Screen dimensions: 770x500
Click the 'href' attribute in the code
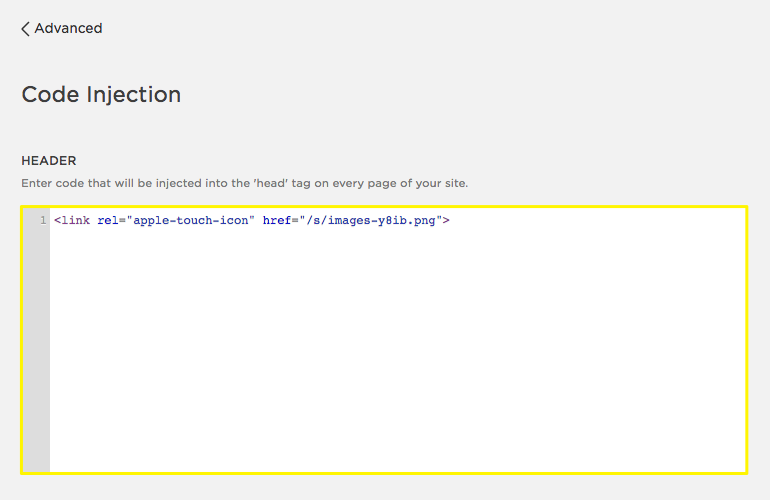pos(277,220)
